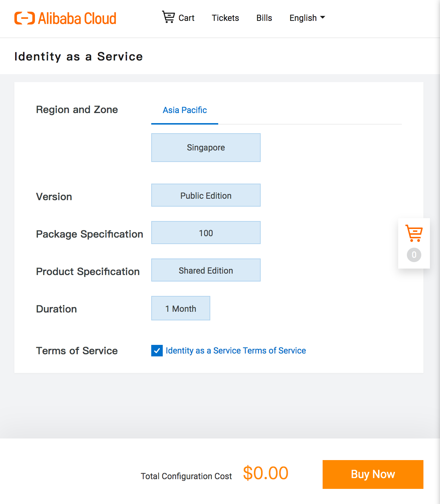The image size is (440, 504).
Task: Open the Cart from the top navigation
Action: [178, 18]
